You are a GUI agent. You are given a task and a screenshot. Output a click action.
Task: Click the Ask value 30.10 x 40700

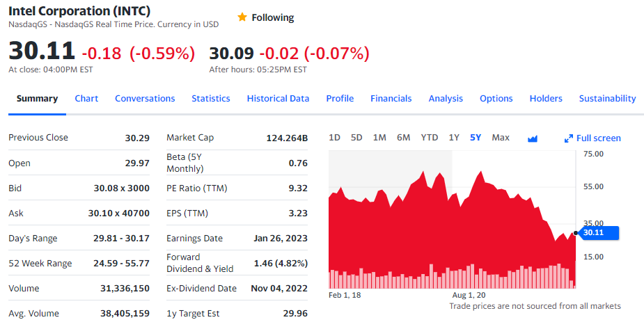point(118,214)
